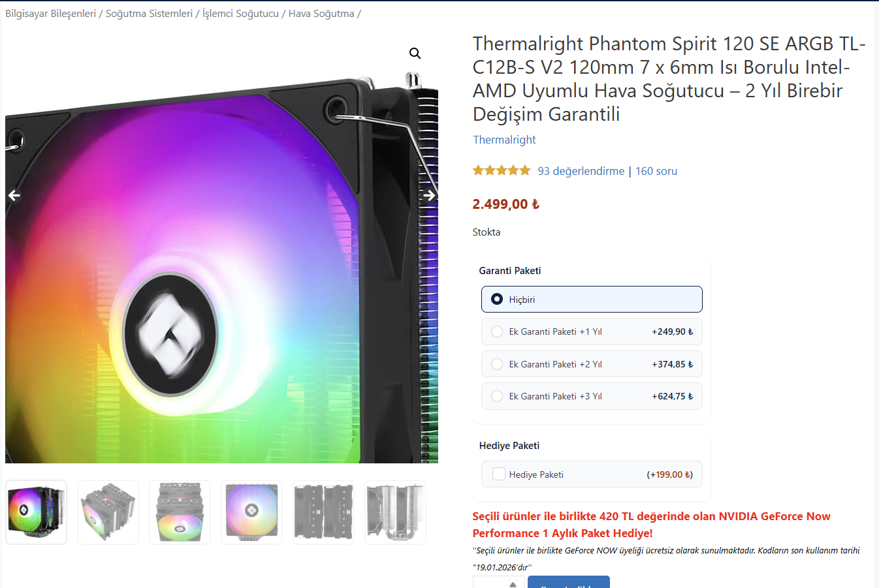879x588 pixels.
Task: Enable the Hediye Paketi checkbox
Action: 498,474
